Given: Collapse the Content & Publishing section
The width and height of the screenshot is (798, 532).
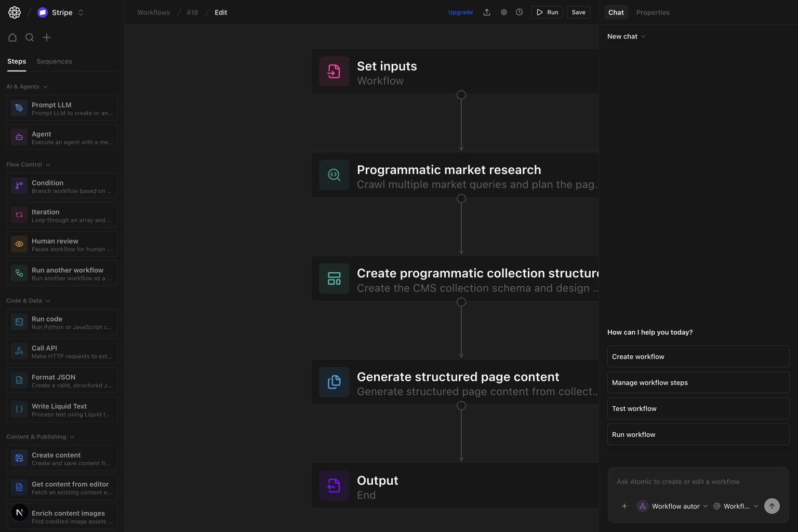Looking at the screenshot, I should point(41,437).
